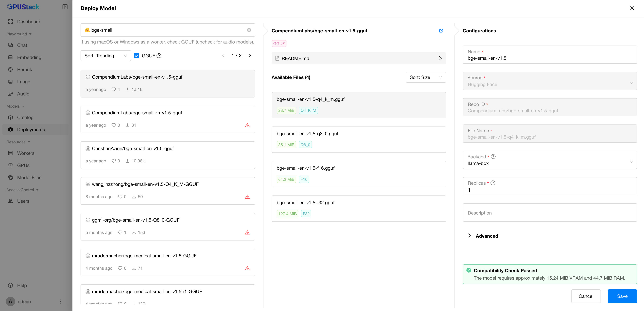644x311 pixels.
Task: Click the warning icon on bge-small-zh-v1.5-gguf
Action: (x=247, y=125)
